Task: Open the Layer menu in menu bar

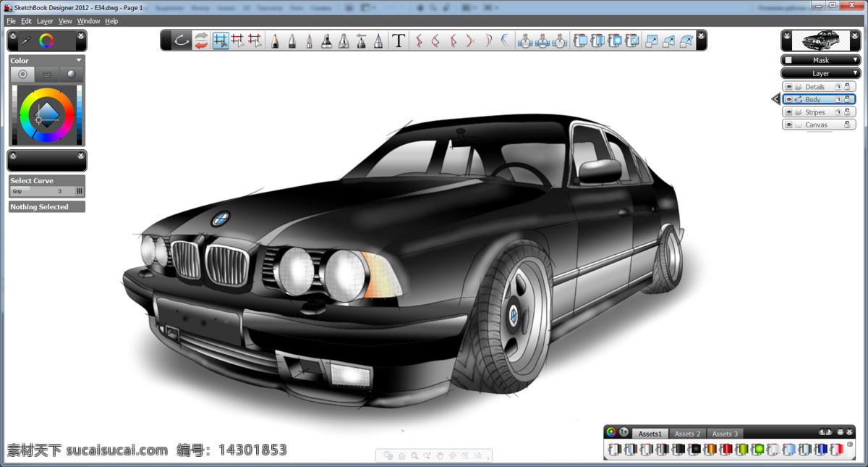Action: (45, 21)
